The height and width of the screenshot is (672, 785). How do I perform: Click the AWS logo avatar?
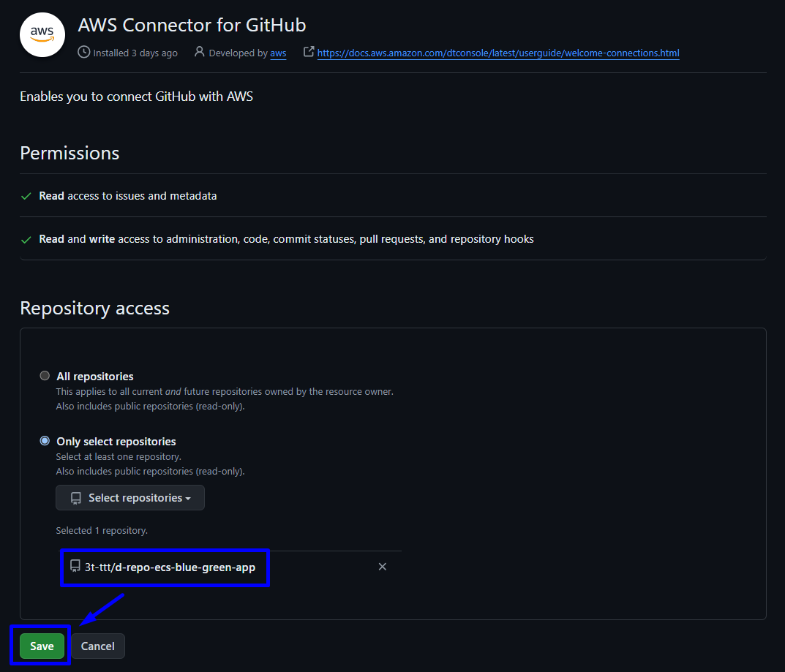(x=42, y=34)
